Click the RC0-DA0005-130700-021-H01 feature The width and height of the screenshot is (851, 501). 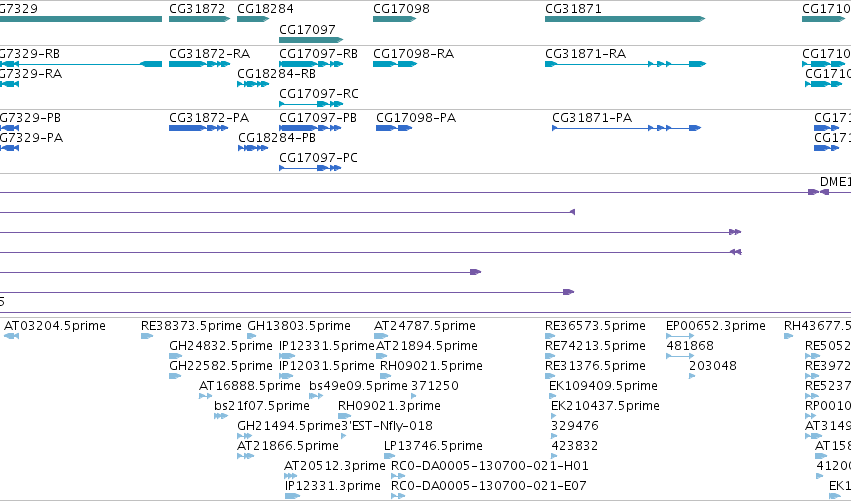point(398,476)
